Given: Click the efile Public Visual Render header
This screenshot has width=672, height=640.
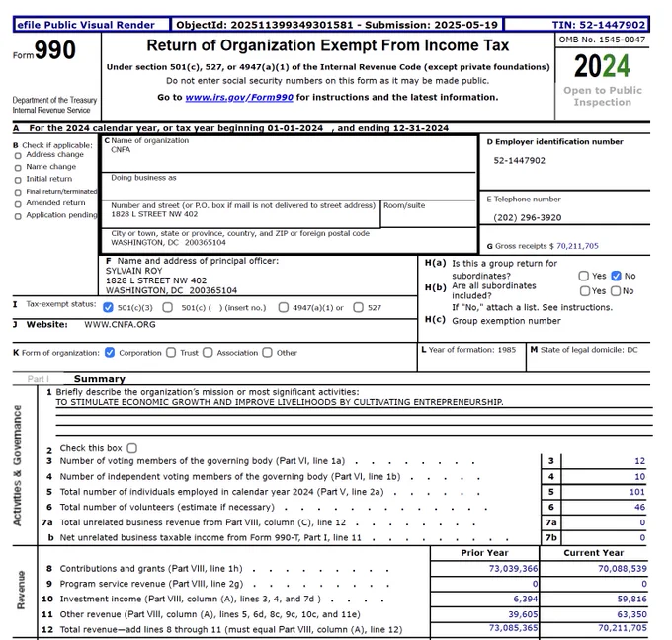Looking at the screenshot, I should point(86,25).
